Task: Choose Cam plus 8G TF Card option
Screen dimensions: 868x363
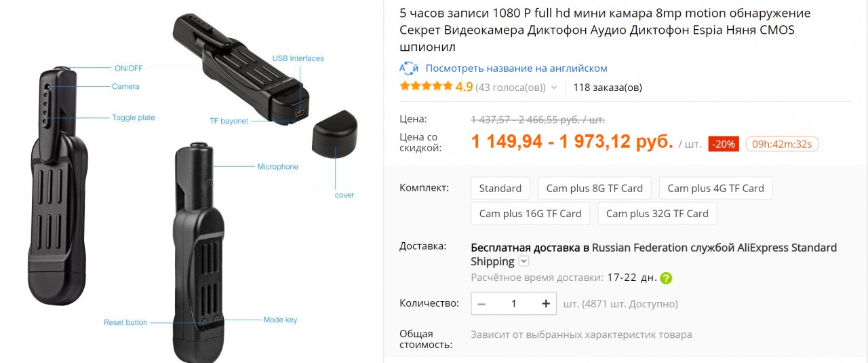Action: click(595, 188)
